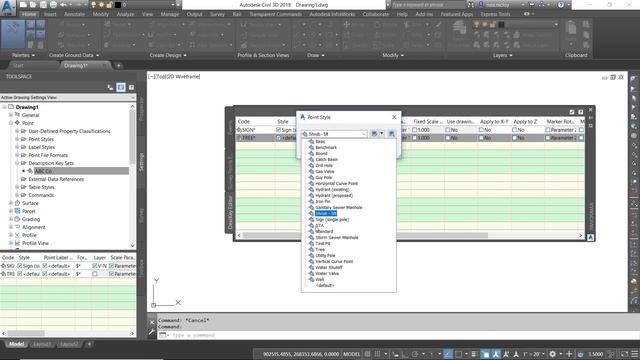
Task: Expand the Point Styles tree node
Action: tap(17, 139)
